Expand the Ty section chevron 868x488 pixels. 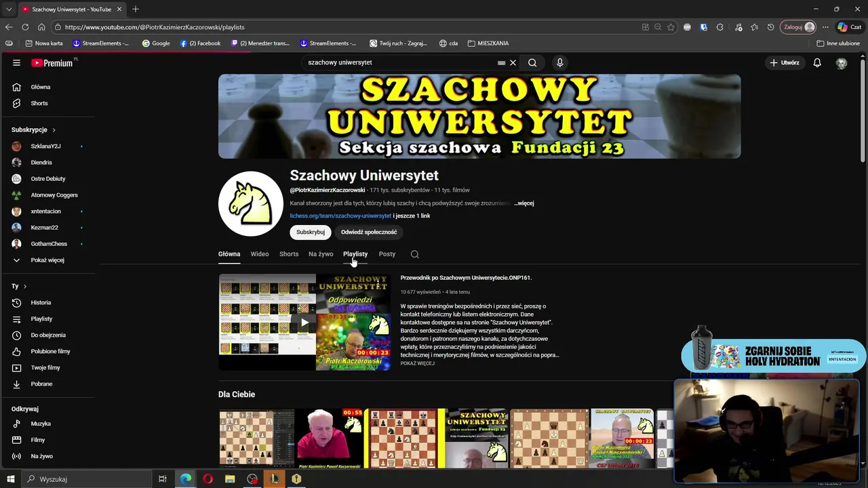coord(25,287)
